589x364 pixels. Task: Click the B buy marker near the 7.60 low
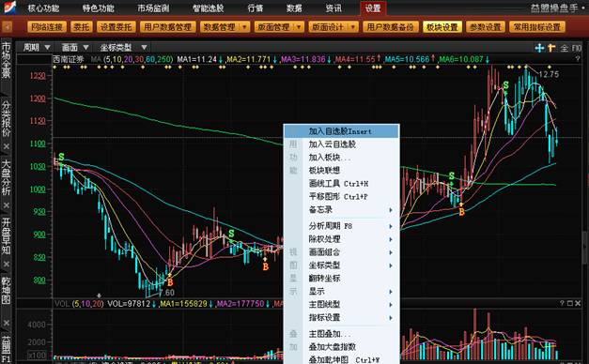pyautogui.click(x=170, y=282)
